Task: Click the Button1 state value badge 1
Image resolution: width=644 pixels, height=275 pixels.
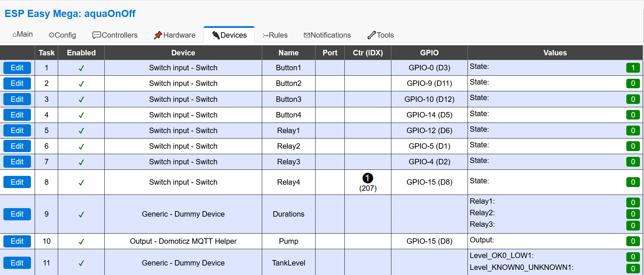Action: tap(633, 68)
